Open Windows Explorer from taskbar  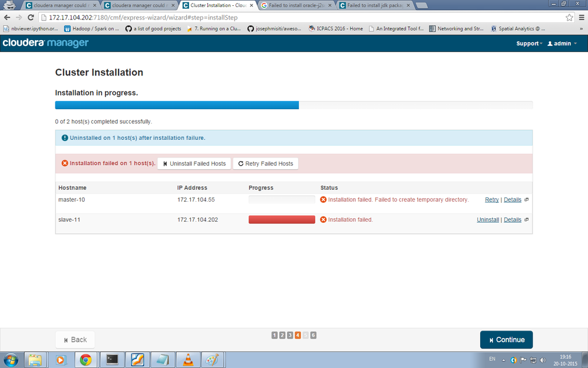coord(35,360)
